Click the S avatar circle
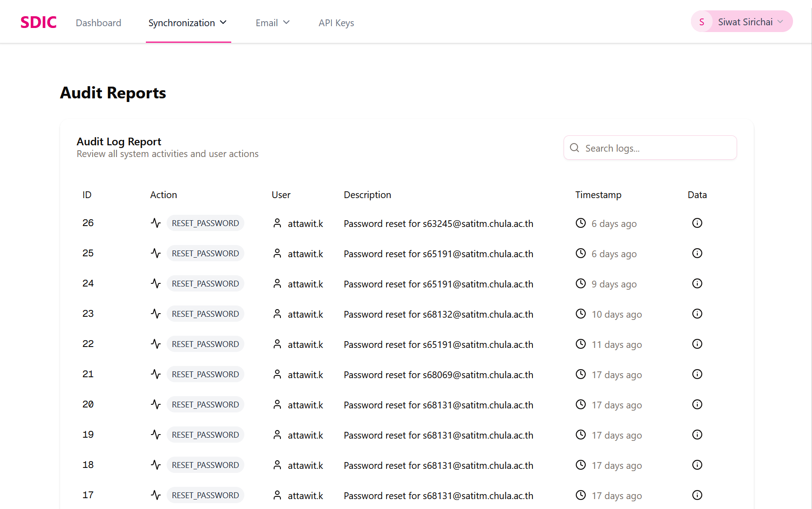The height and width of the screenshot is (509, 812). tap(701, 22)
